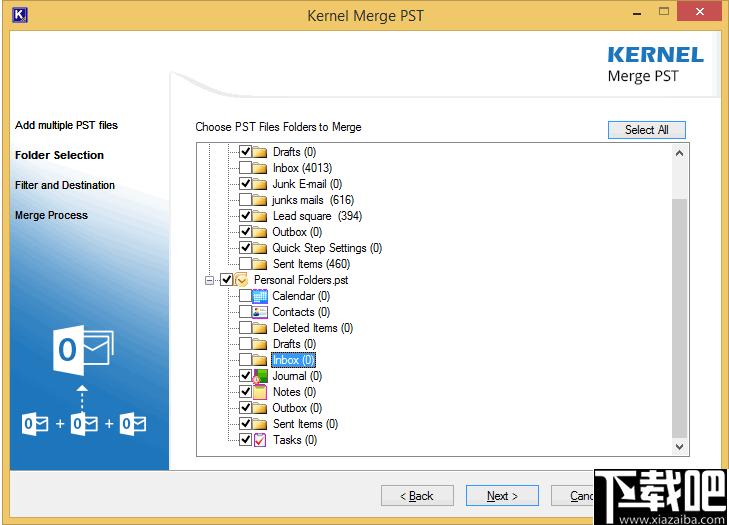Click the scrollbar down arrow
The width and height of the screenshot is (729, 525).
[679, 447]
